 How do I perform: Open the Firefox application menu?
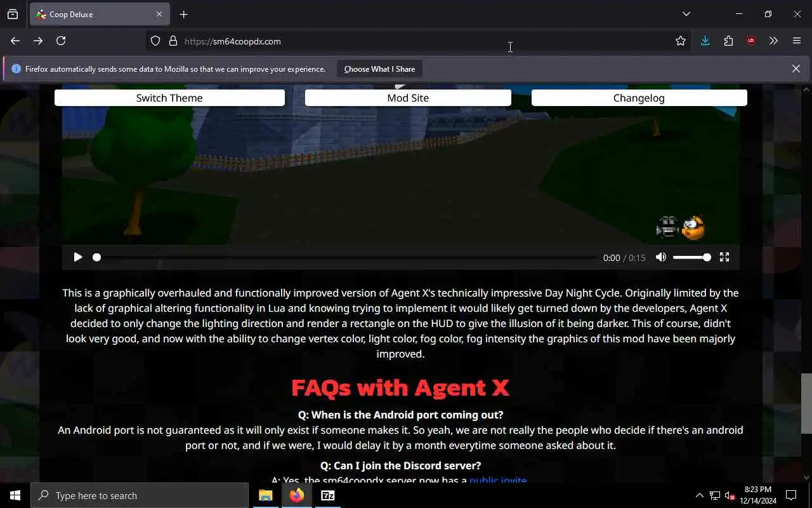point(797,41)
